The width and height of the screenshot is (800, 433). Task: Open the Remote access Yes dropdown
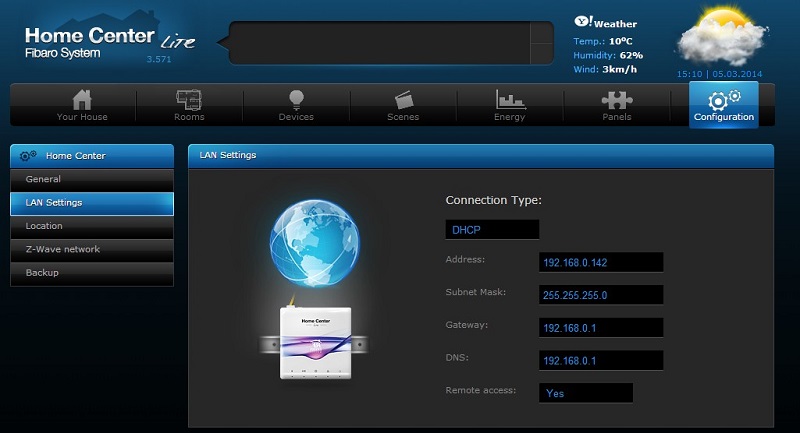[586, 393]
